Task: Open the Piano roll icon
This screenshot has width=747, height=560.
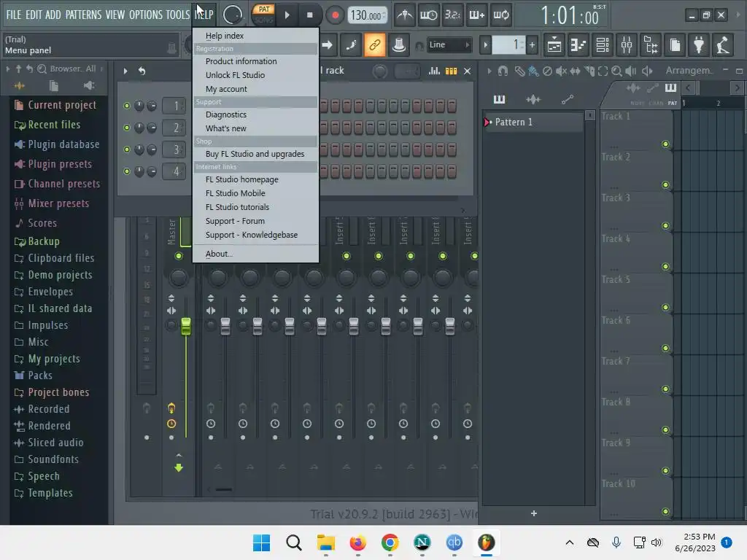Action: [x=578, y=45]
